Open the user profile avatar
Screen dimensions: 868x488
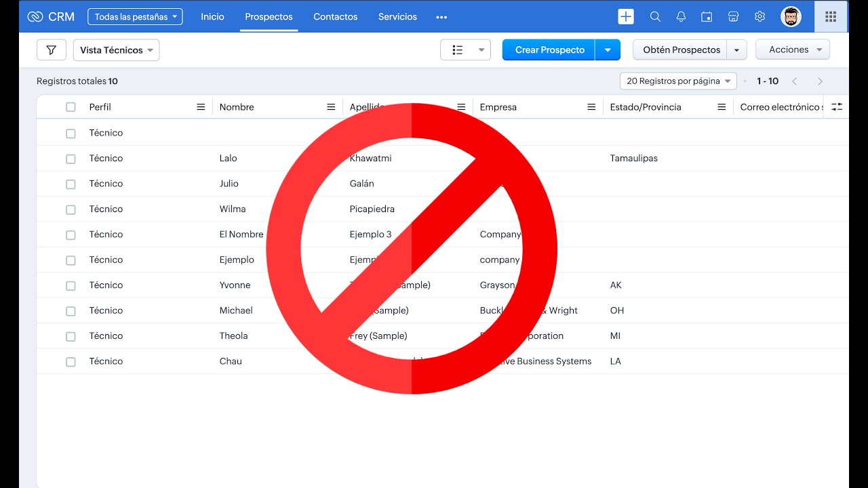791,17
